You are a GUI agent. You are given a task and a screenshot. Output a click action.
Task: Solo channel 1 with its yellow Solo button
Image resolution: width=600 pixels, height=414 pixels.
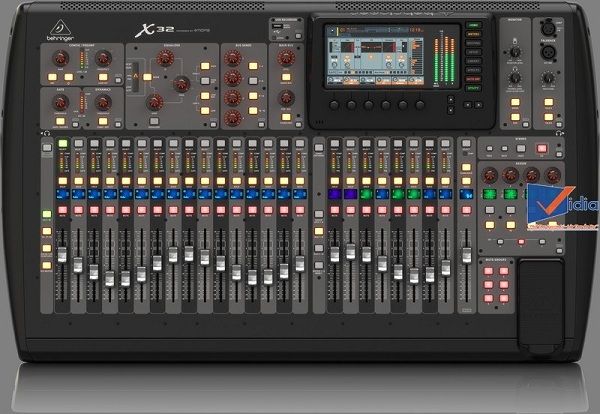[63, 181]
